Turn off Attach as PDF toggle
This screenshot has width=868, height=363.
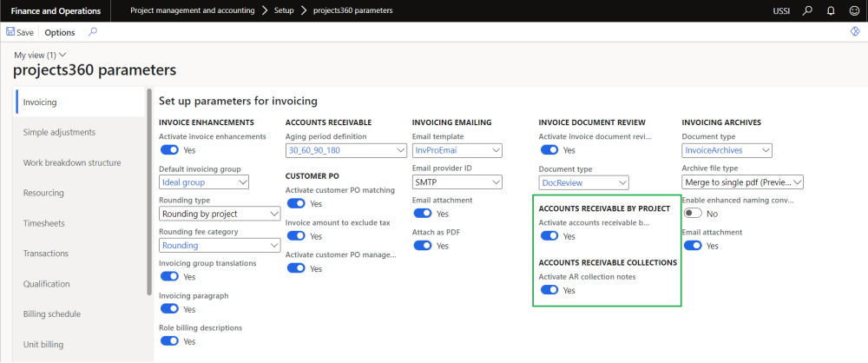pyautogui.click(x=422, y=245)
